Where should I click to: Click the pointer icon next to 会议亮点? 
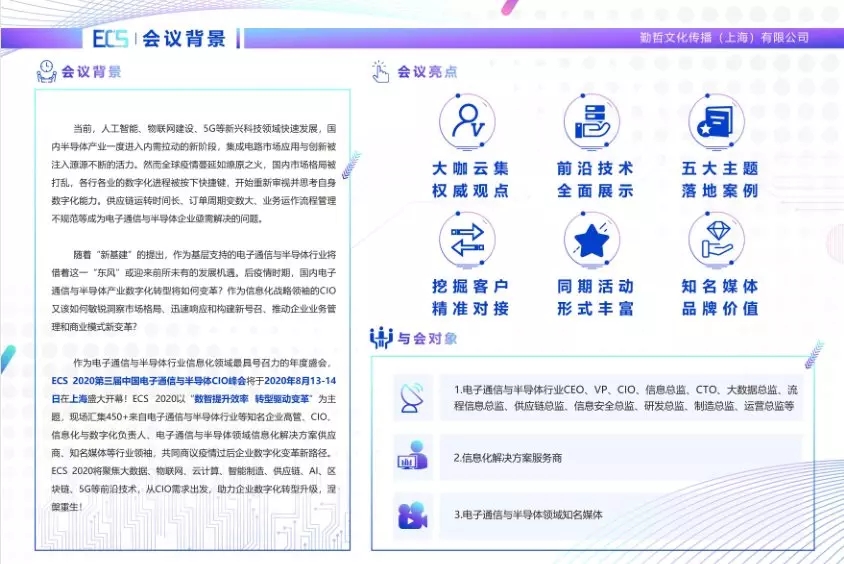pos(381,71)
